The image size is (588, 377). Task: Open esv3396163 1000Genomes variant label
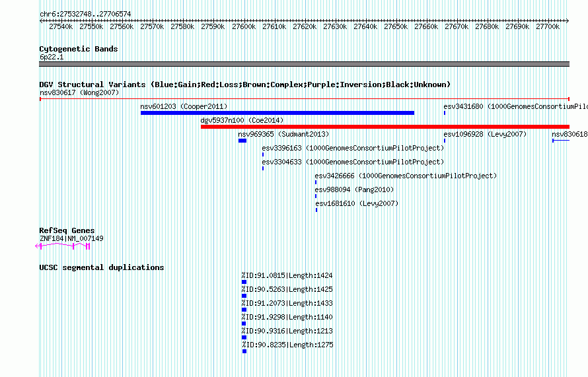353,148
